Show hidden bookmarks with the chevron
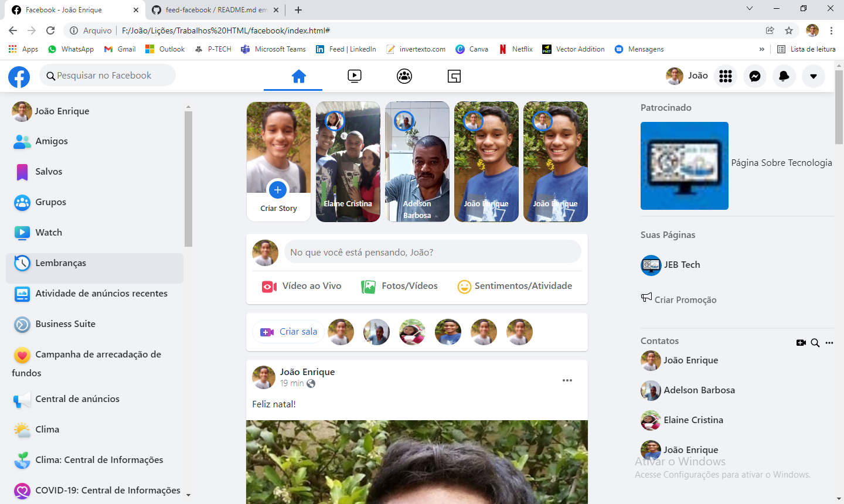Viewport: 844px width, 504px height. click(761, 49)
